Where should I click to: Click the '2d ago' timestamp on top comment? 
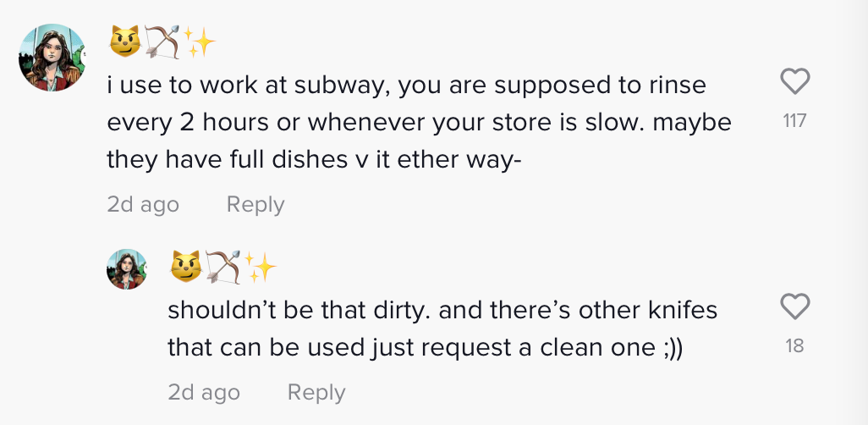(x=143, y=205)
